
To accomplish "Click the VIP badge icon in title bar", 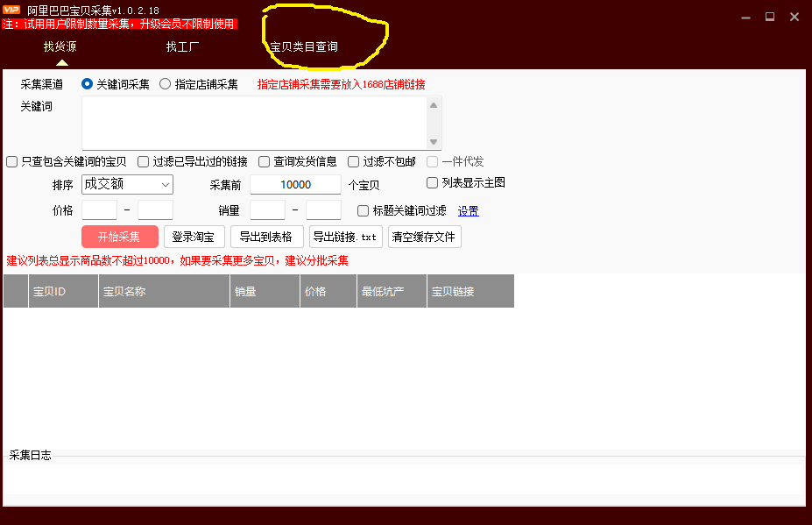I will [11, 10].
